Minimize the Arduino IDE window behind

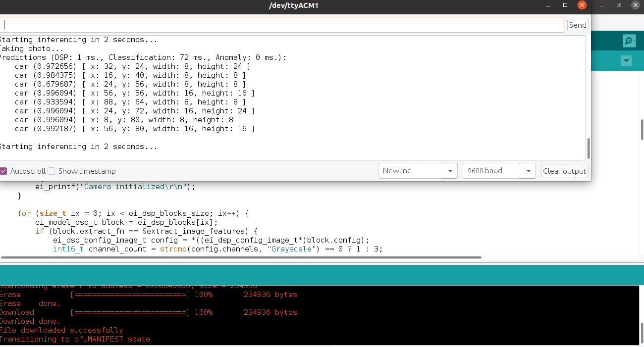602,5
